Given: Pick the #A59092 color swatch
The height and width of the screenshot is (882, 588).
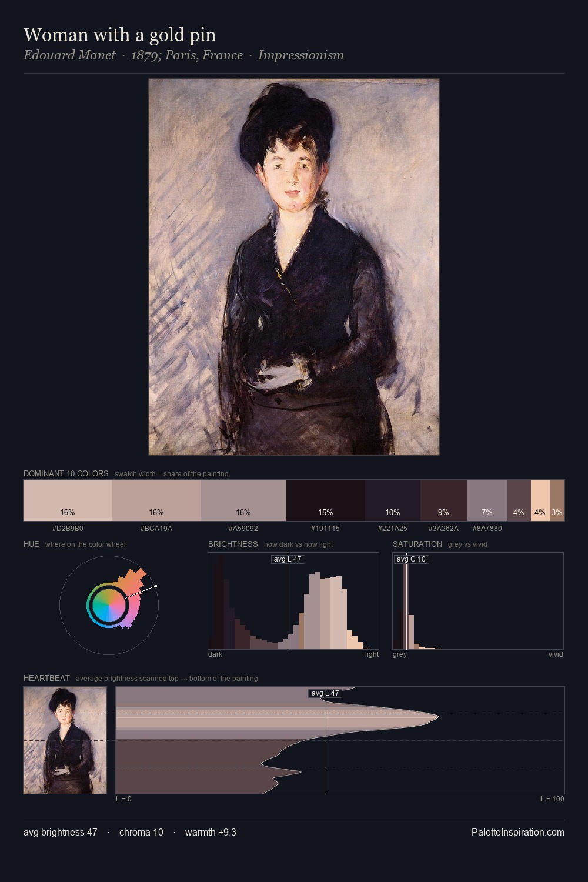Looking at the screenshot, I should click(243, 500).
